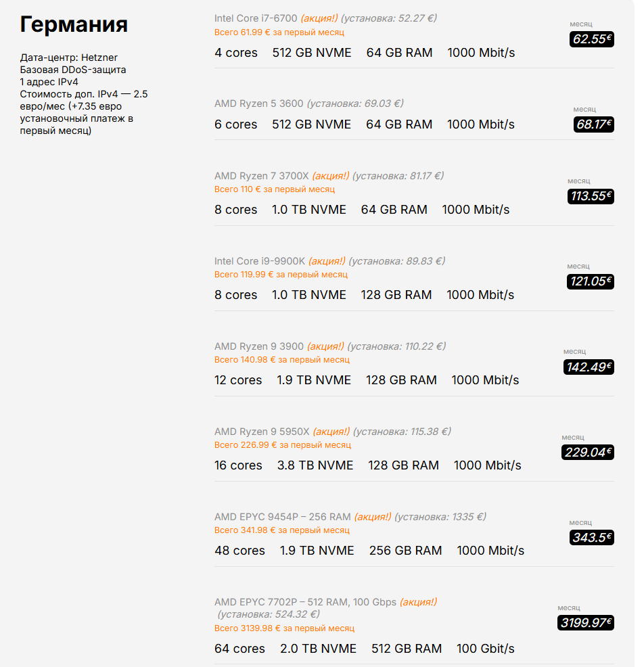Select the 68.17€ monthly price button
This screenshot has height=667, width=644.
593,124
